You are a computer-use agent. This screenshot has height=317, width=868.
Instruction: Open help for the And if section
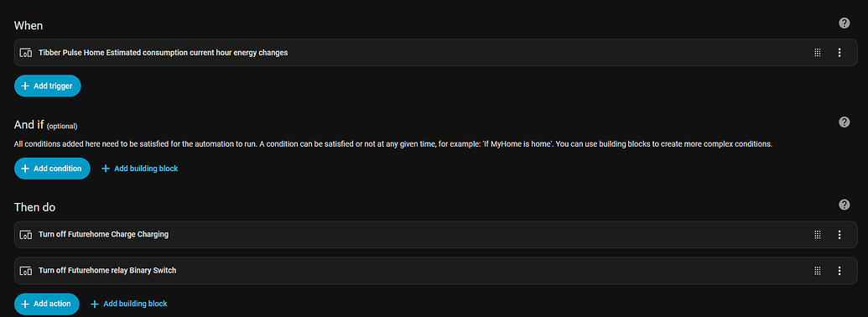point(845,122)
